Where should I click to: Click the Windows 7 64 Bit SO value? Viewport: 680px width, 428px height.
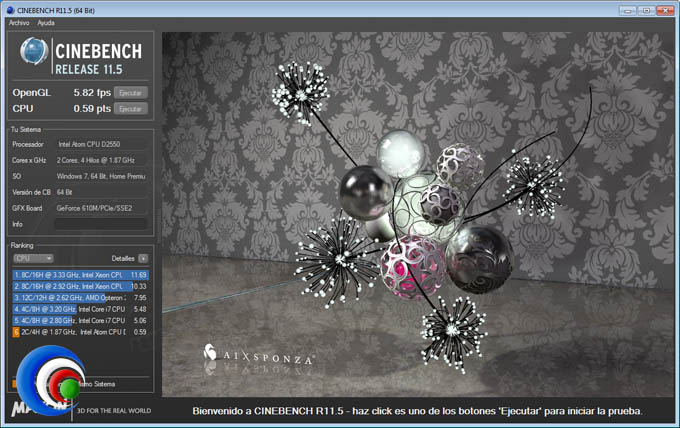(101, 176)
